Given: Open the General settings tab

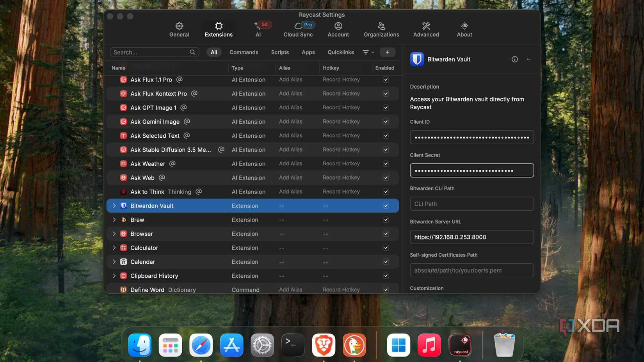Looking at the screenshot, I should tap(179, 30).
